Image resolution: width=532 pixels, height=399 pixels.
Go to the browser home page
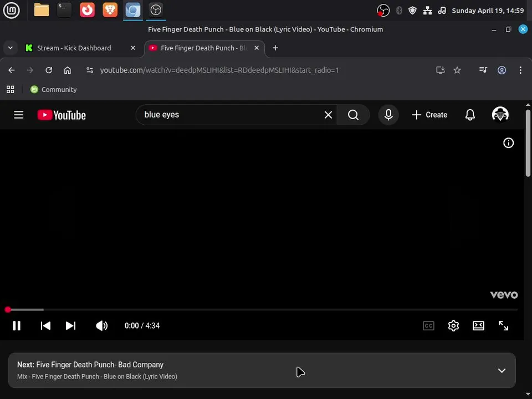pos(68,70)
